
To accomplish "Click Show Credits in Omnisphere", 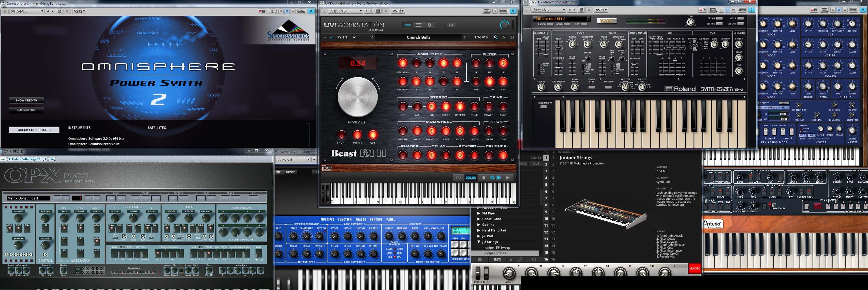I will (x=26, y=101).
